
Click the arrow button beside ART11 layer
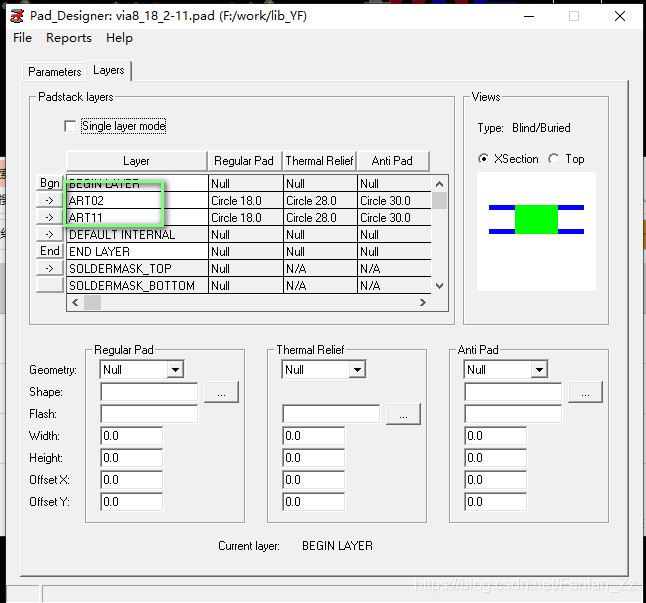49,217
